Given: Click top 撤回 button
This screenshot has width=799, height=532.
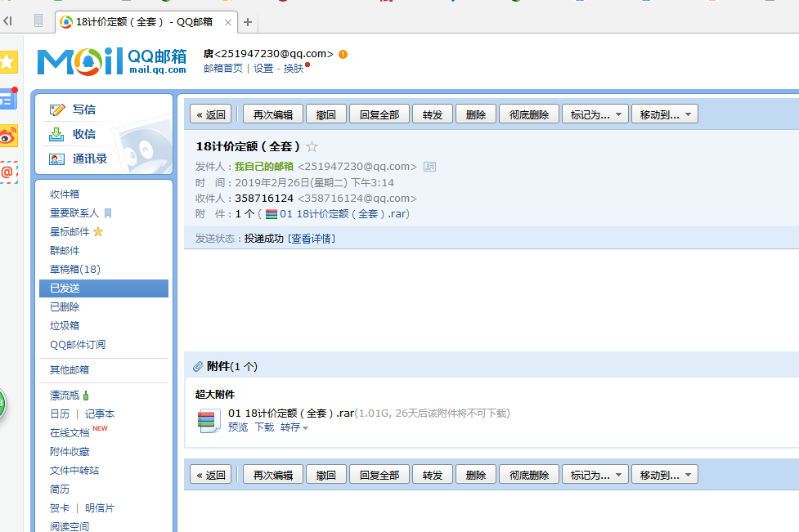Looking at the screenshot, I should tap(325, 114).
